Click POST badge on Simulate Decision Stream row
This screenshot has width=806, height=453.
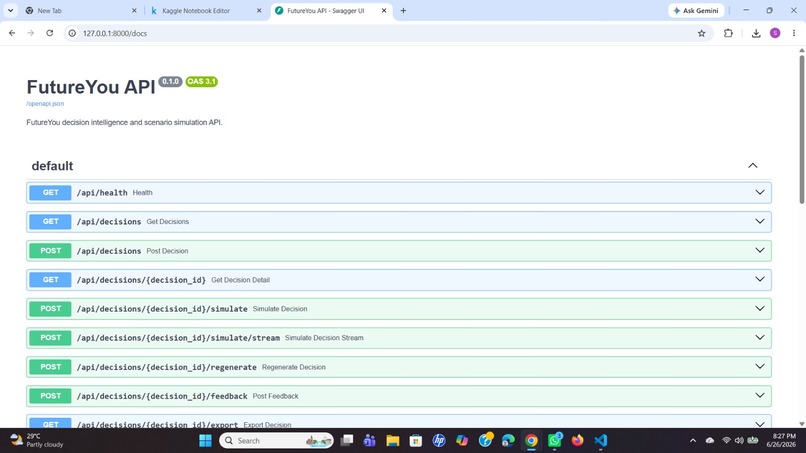tap(50, 337)
